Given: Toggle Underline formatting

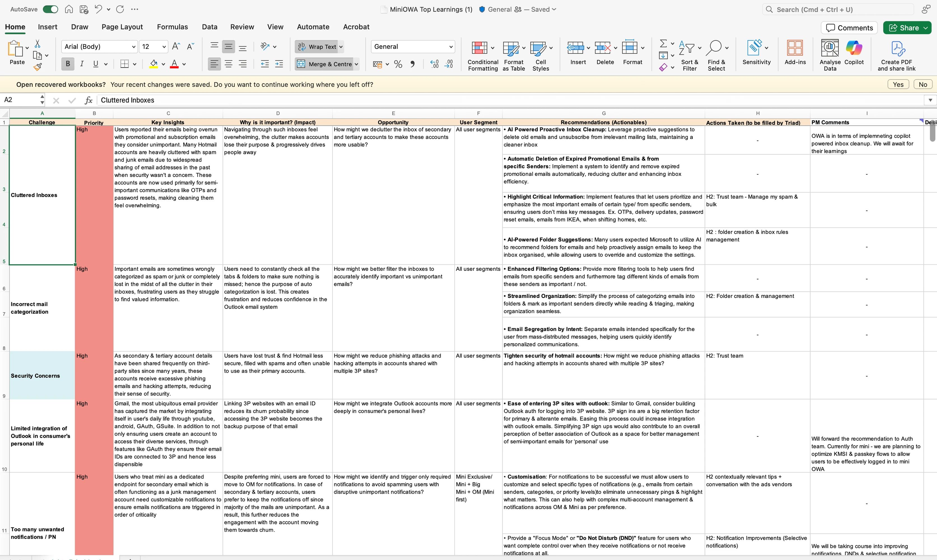Looking at the screenshot, I should (96, 64).
